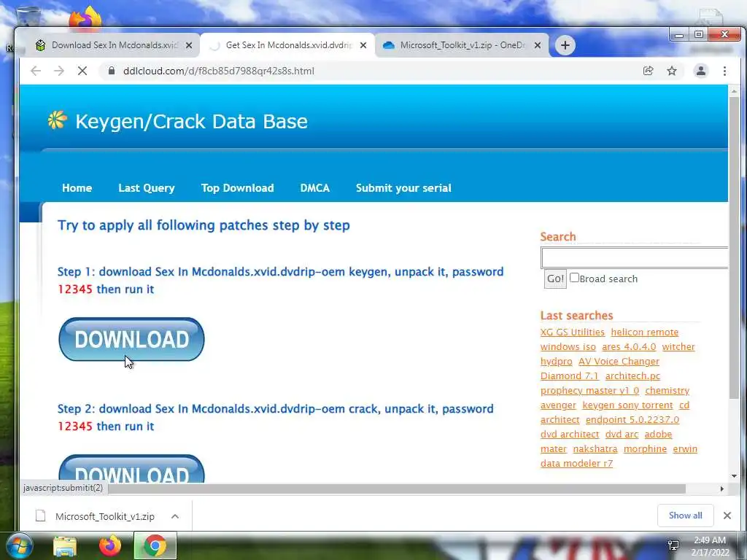Open the DMCA page
This screenshot has width=747, height=560.
click(x=314, y=187)
